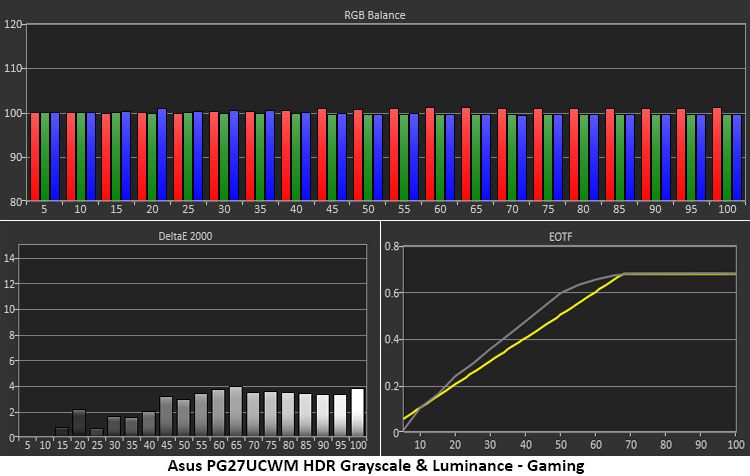Click the 4 y-axis label in DeltaE 2000
The width and height of the screenshot is (750, 476).
12,387
